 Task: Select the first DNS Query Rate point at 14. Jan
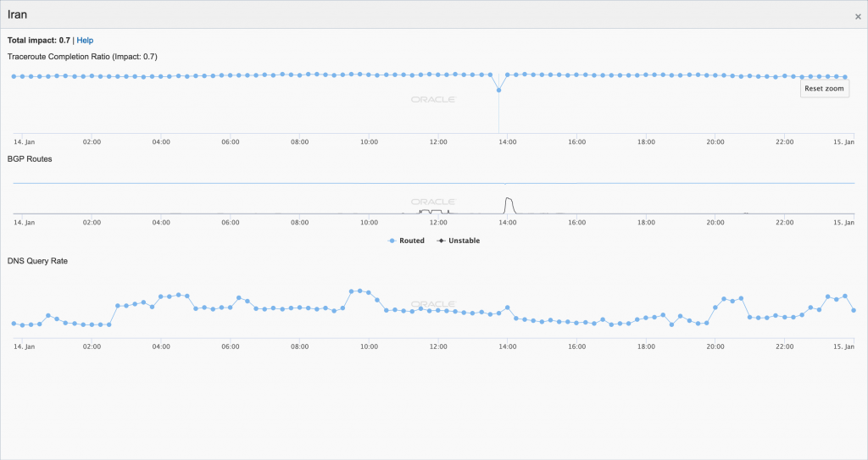tap(14, 323)
